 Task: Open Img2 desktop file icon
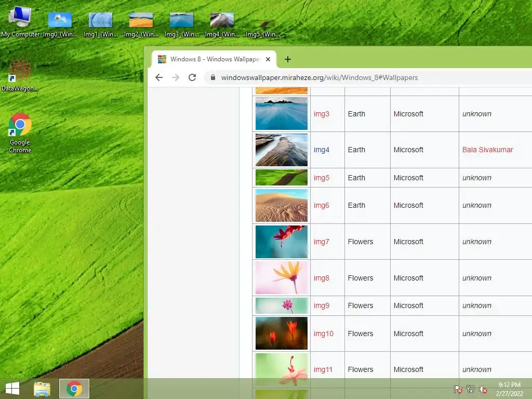(x=141, y=25)
